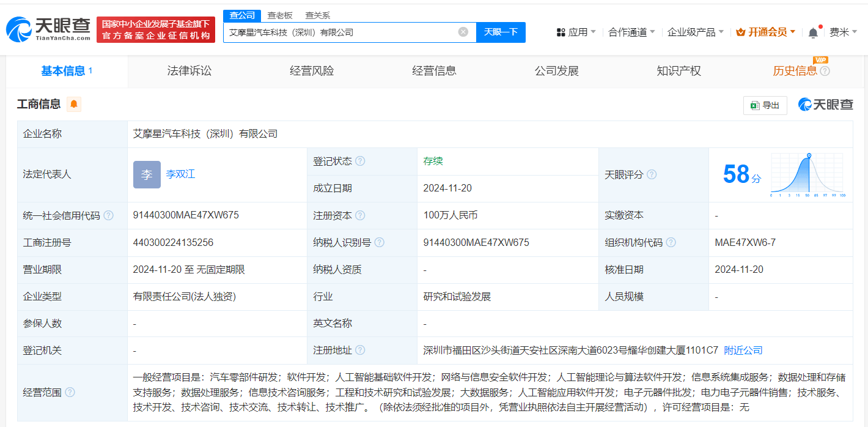Clear search box with the X icon
The height and width of the screenshot is (427, 868).
(x=463, y=32)
